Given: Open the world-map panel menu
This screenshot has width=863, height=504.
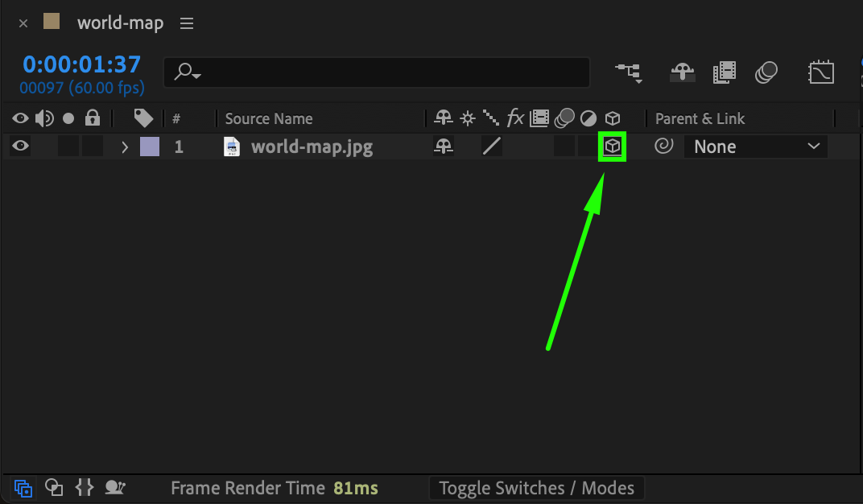Looking at the screenshot, I should [187, 23].
